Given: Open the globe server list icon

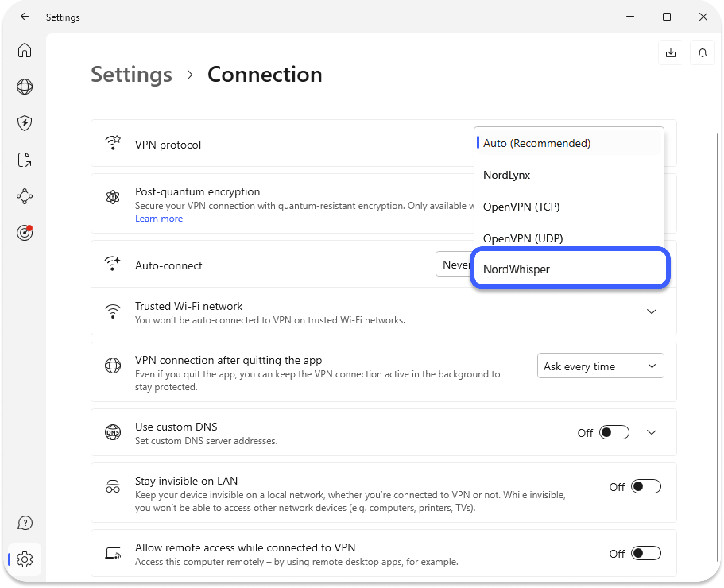Looking at the screenshot, I should click(25, 87).
